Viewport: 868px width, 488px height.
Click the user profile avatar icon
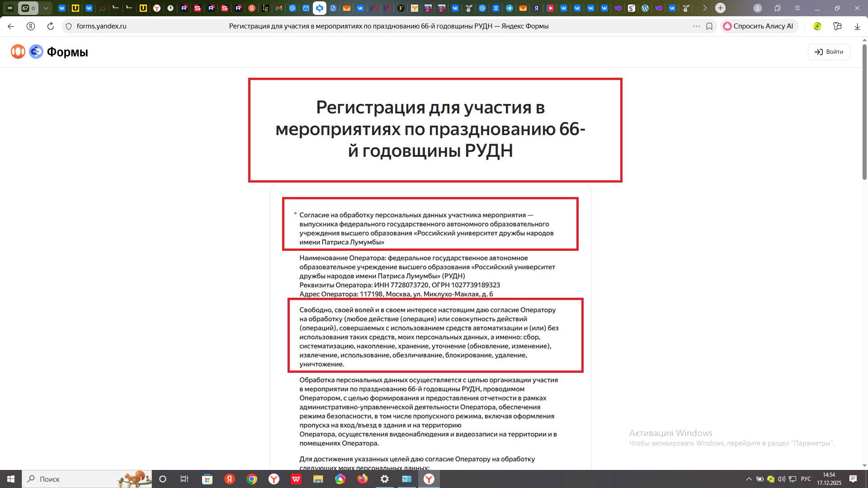click(x=758, y=8)
